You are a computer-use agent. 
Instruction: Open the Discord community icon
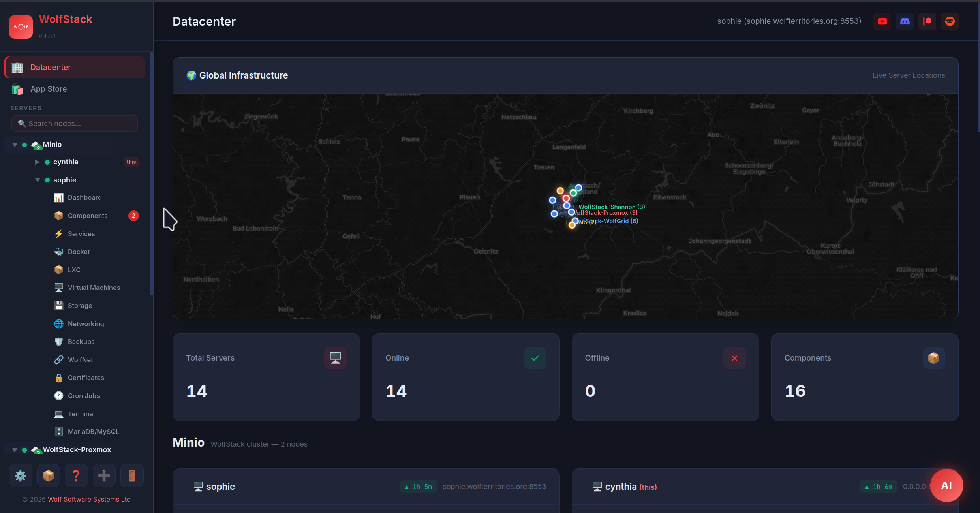pyautogui.click(x=905, y=21)
